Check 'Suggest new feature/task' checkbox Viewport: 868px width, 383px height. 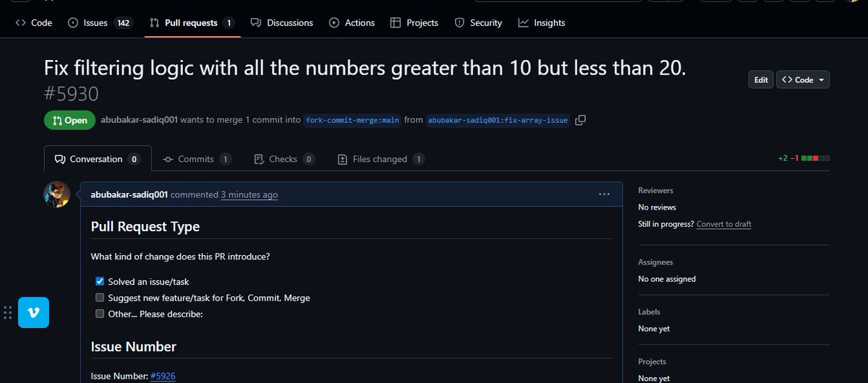point(100,298)
